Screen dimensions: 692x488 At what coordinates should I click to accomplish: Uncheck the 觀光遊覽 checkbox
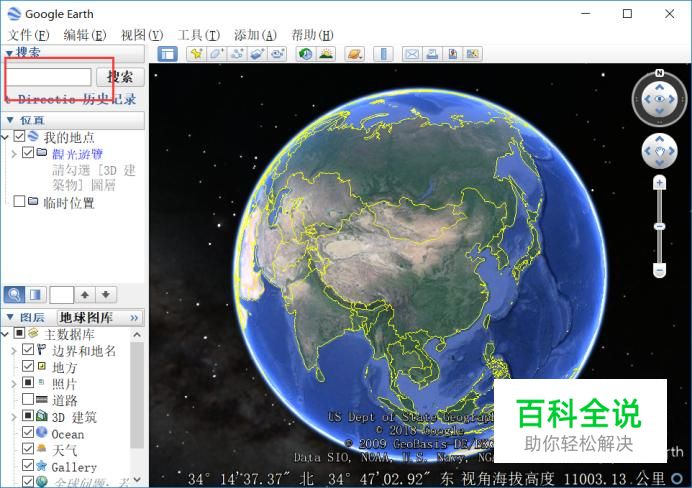coord(28,153)
